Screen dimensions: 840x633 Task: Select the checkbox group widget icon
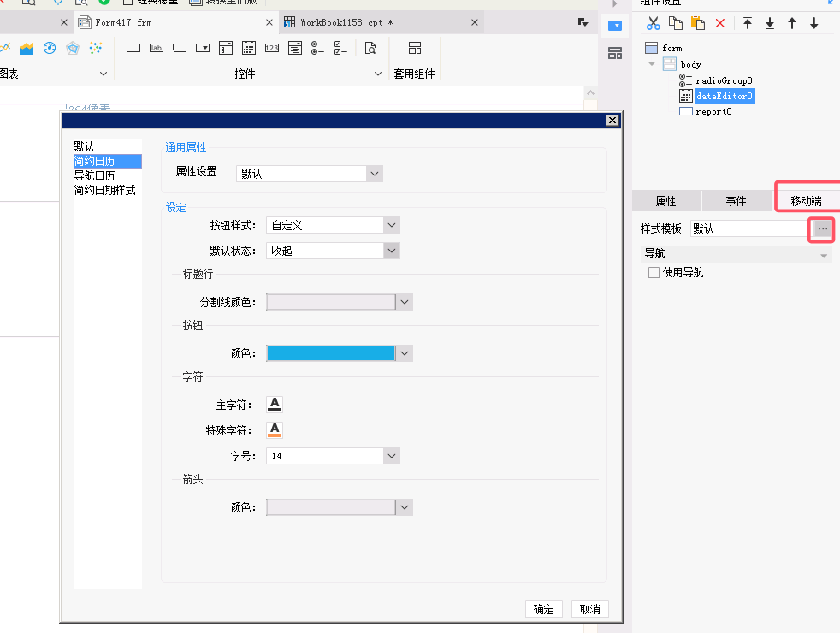point(340,48)
